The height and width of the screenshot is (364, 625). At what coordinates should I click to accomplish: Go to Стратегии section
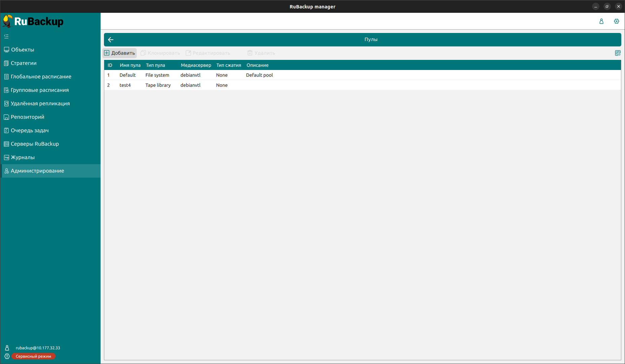coord(24,63)
